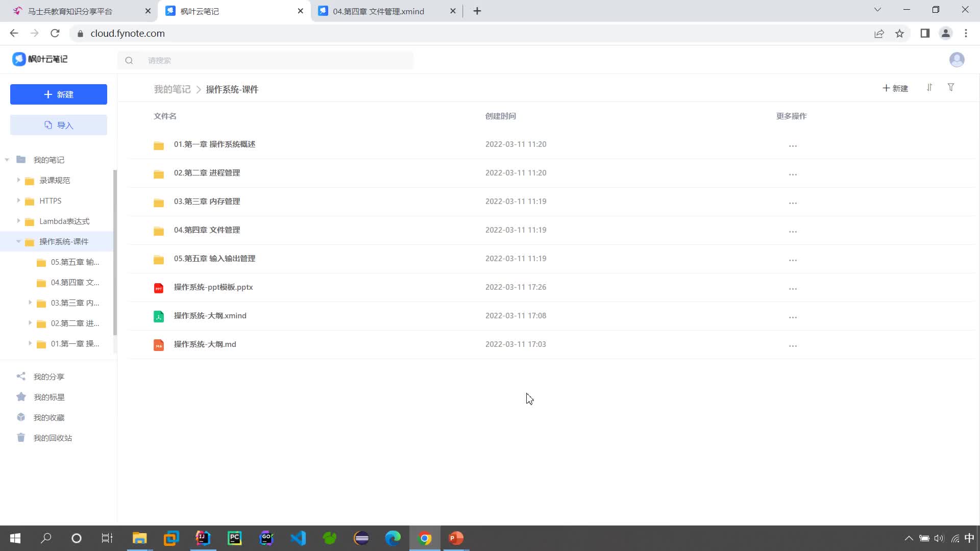Screen dimensions: 980x551
Task: Click the 新建 link at top right
Action: [x=895, y=88]
